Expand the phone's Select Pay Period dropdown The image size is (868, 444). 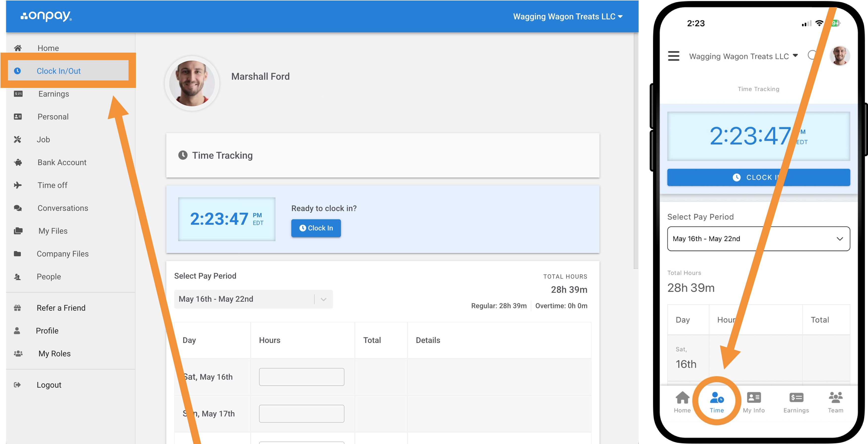click(759, 239)
